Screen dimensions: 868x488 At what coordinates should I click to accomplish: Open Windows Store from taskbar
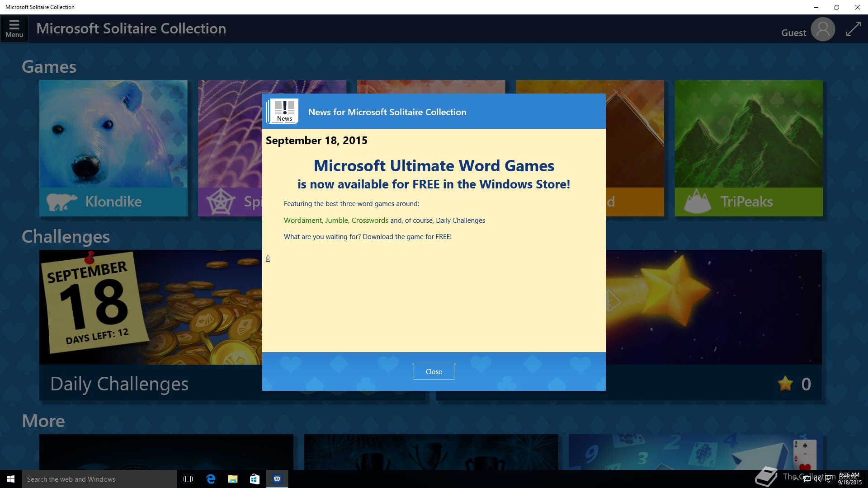point(255,479)
